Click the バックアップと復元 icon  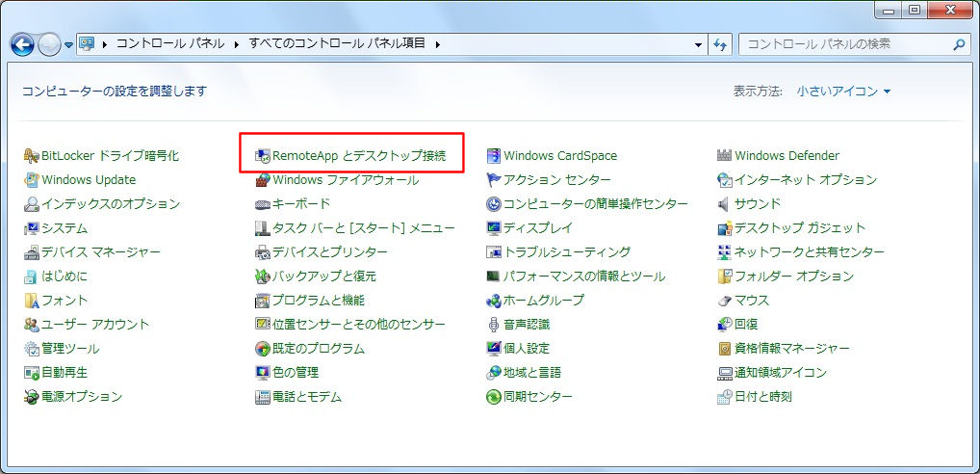click(263, 276)
